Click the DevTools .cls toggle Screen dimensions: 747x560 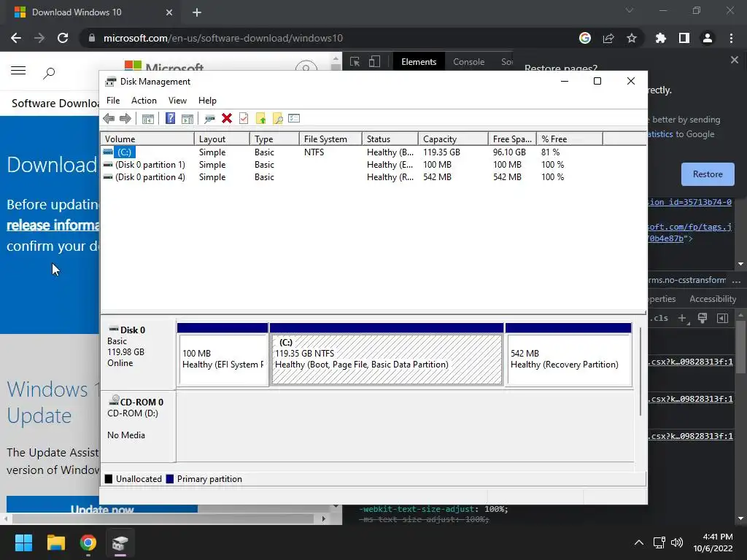659,318
